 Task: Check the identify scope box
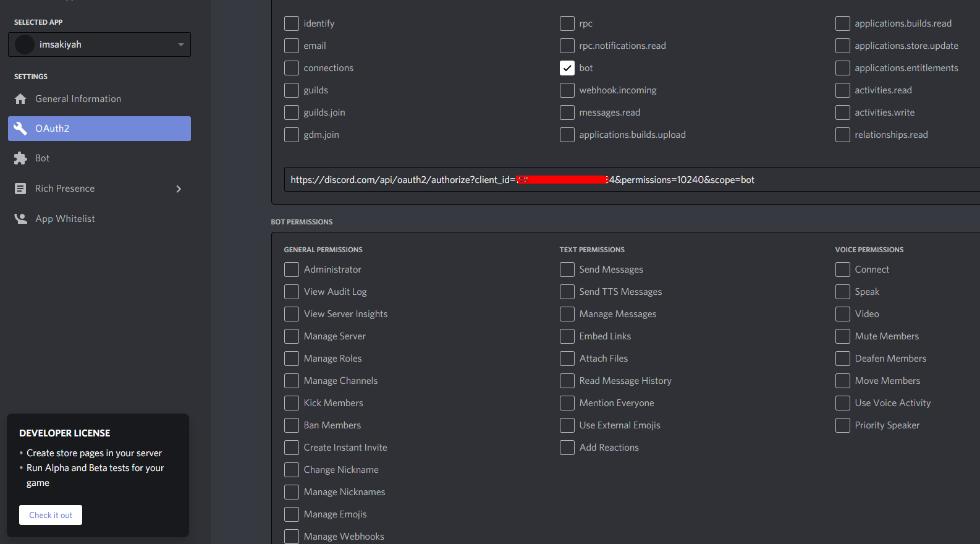[292, 23]
